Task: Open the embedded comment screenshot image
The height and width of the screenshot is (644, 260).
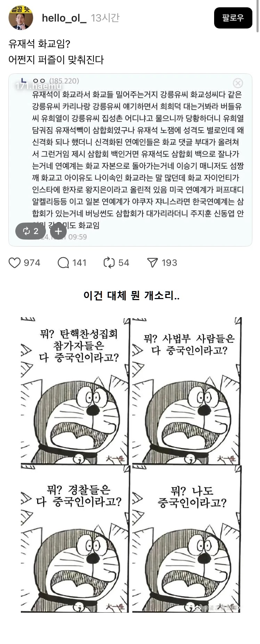Action: pos(130,160)
